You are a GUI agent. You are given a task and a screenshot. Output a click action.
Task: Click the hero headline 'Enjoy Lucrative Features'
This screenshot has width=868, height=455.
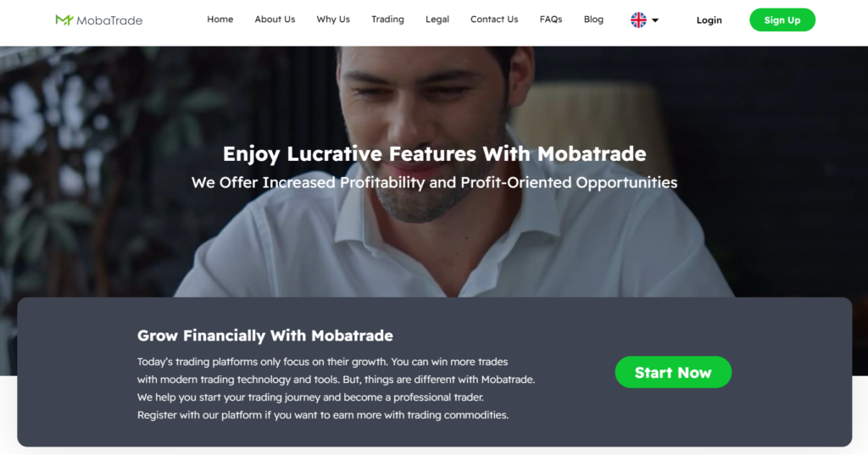(434, 154)
